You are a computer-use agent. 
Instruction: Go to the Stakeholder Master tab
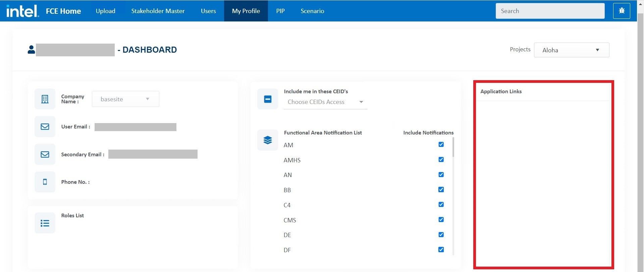tap(158, 11)
